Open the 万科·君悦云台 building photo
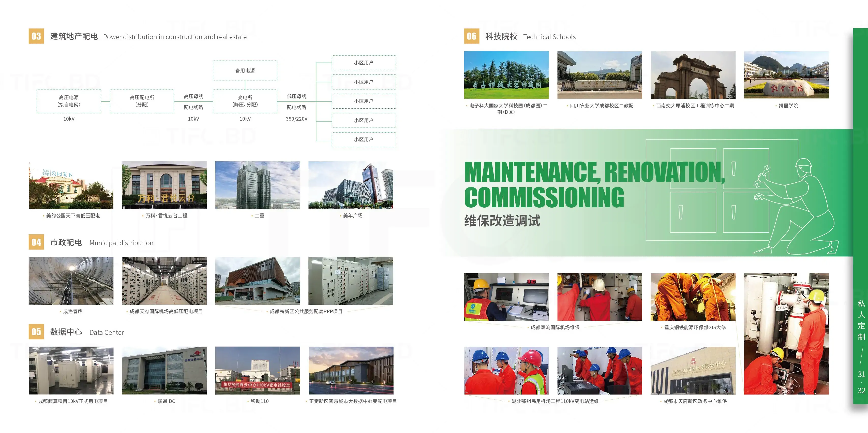 point(164,185)
